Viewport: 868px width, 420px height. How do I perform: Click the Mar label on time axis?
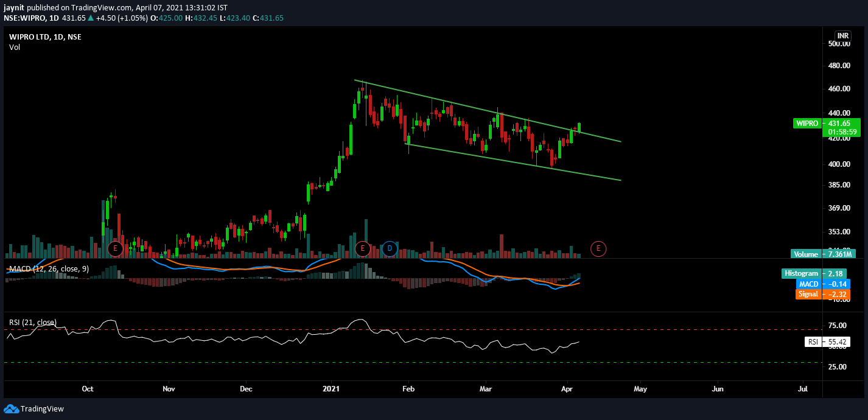[x=485, y=388]
